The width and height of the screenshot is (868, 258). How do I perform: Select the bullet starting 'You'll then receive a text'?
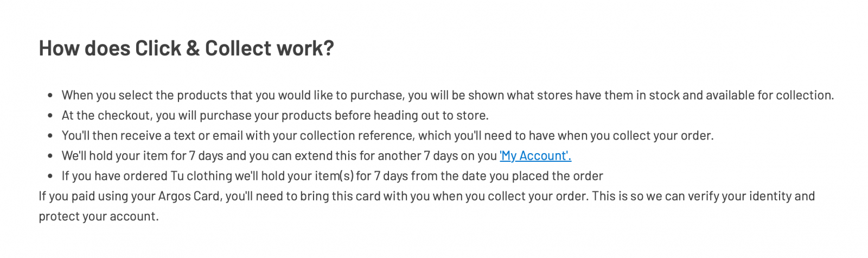(387, 136)
